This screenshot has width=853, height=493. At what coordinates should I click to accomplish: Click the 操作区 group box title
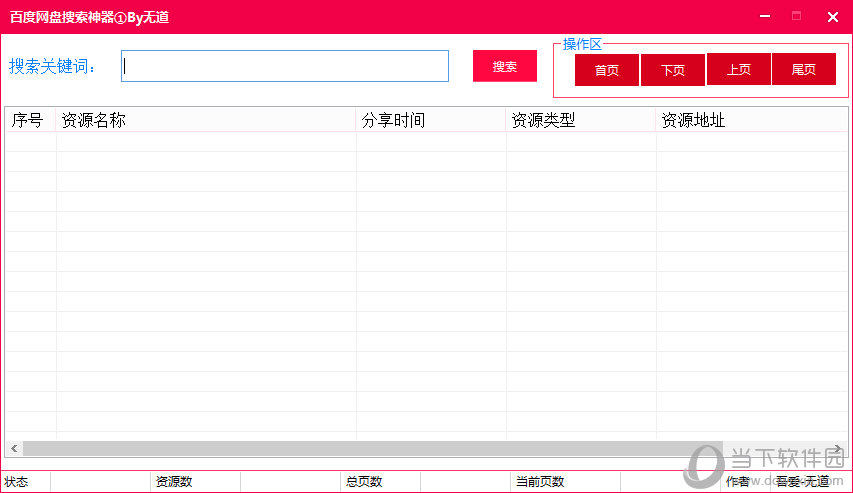pyautogui.click(x=582, y=44)
